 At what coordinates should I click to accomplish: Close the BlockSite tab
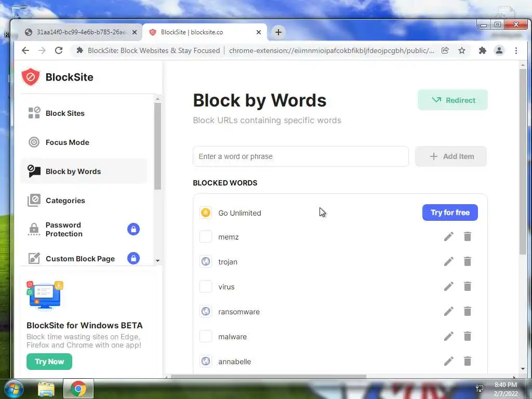point(259,32)
